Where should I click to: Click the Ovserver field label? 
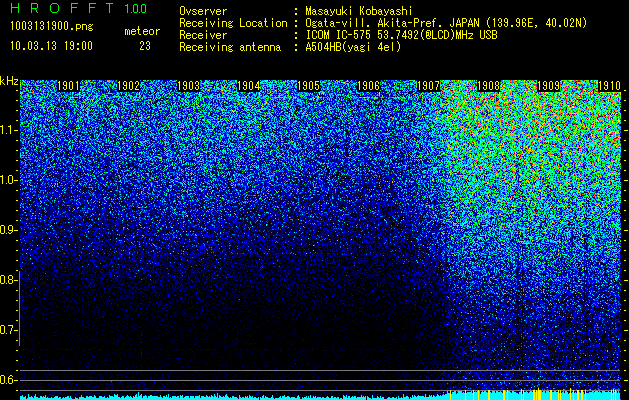203,11
